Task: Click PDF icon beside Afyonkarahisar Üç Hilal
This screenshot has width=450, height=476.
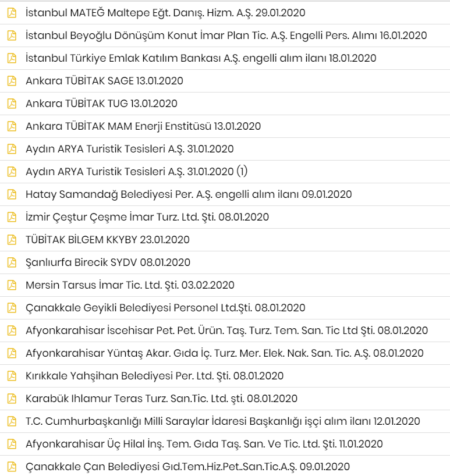Action: coord(12,444)
